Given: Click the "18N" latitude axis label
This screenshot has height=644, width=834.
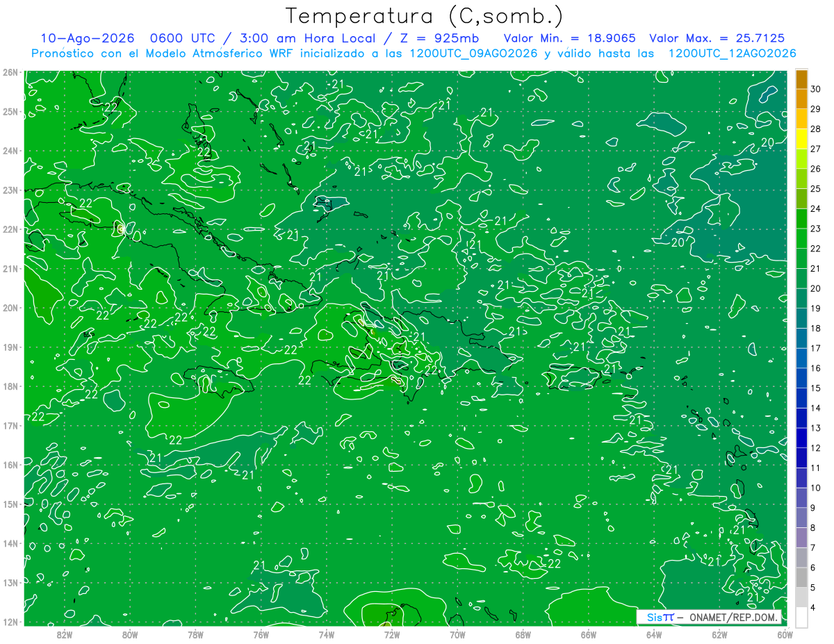Looking at the screenshot, I should point(10,386).
